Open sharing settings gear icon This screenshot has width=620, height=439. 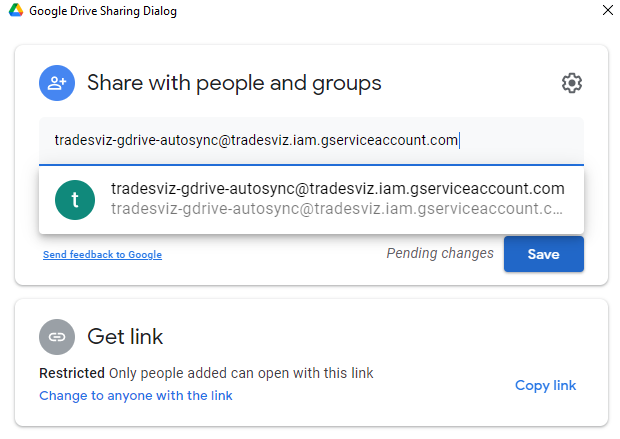click(571, 83)
